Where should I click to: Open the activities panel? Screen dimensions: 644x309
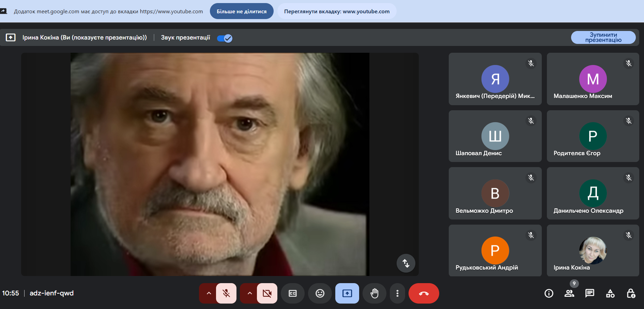tap(610, 293)
